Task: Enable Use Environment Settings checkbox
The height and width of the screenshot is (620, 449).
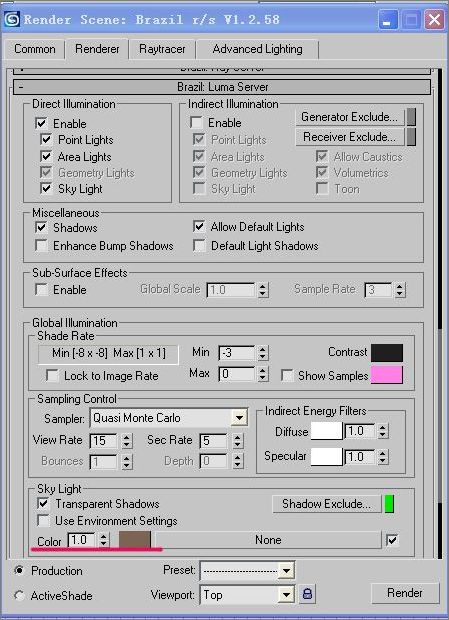Action: pyautogui.click(x=43, y=520)
